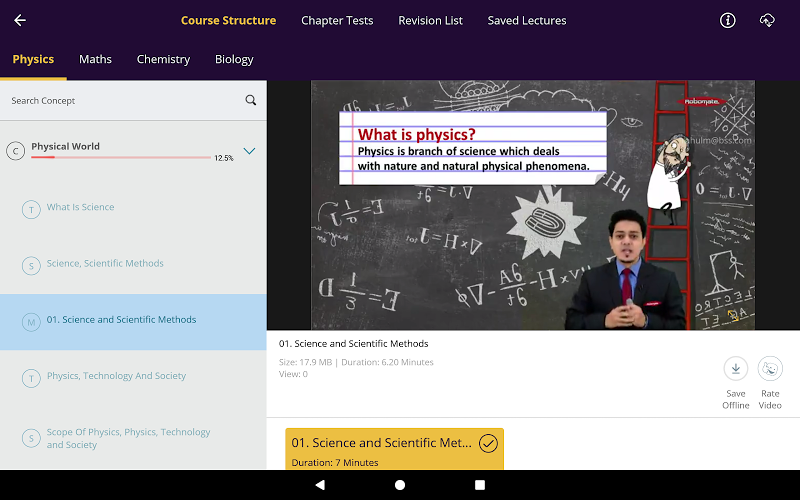This screenshot has height=500, width=800.
Task: Open the Saved Lectures tab
Action: point(527,20)
